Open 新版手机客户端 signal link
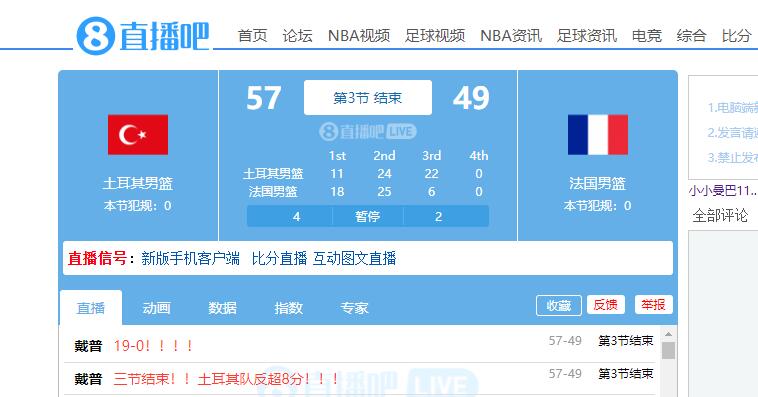The image size is (758, 397). pos(190,258)
